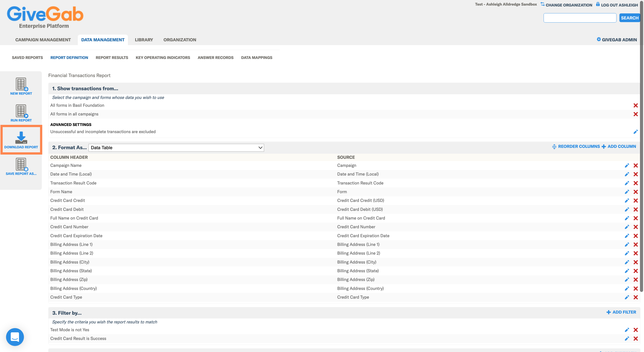This screenshot has height=352, width=644.
Task: Edit the Billing Address (Line 1) column
Action: tap(627, 244)
